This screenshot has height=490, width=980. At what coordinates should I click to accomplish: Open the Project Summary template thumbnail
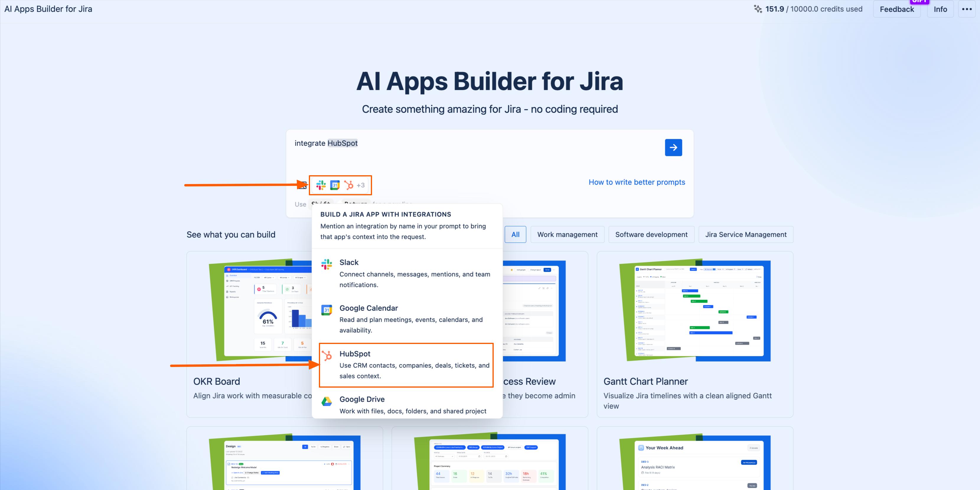[490, 461]
